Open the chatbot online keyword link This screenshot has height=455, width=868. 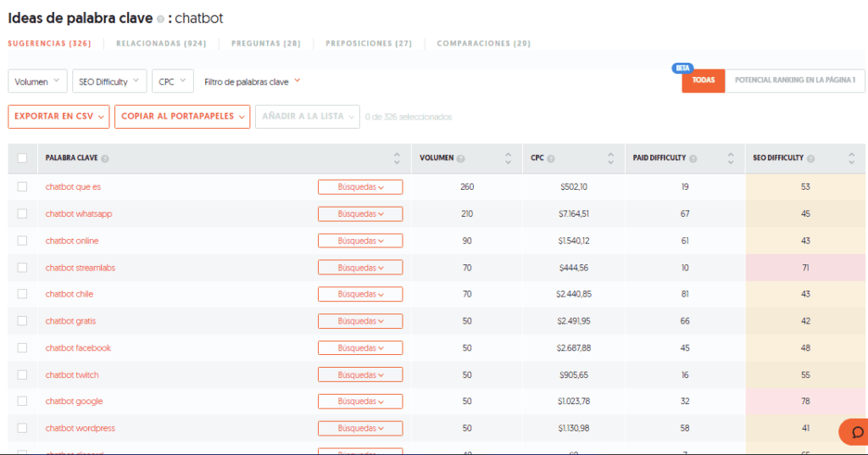click(72, 241)
